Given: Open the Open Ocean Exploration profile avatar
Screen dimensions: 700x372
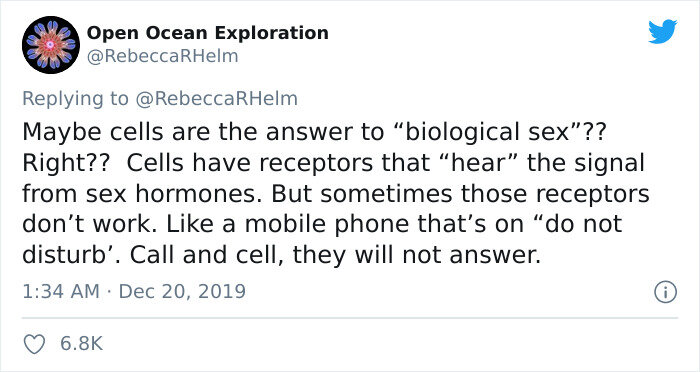Looking at the screenshot, I should click(51, 45).
